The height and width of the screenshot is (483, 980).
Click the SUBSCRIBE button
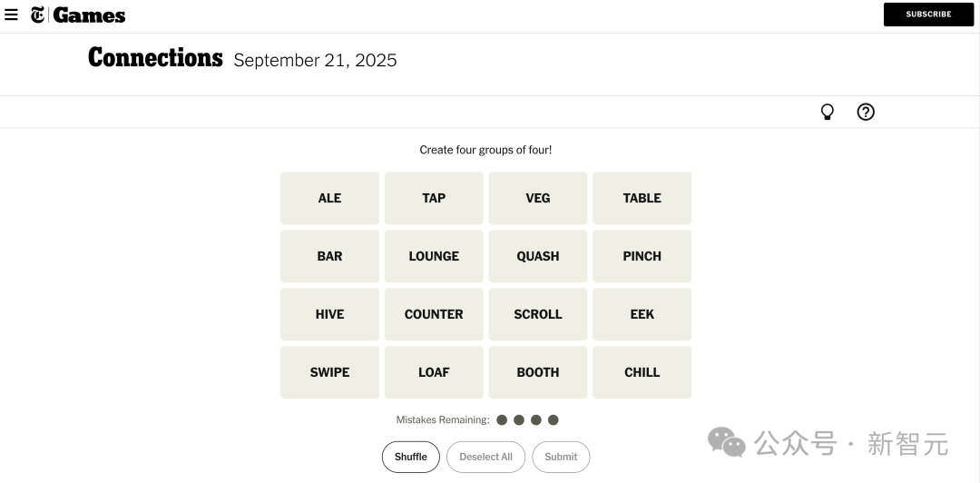tap(928, 15)
